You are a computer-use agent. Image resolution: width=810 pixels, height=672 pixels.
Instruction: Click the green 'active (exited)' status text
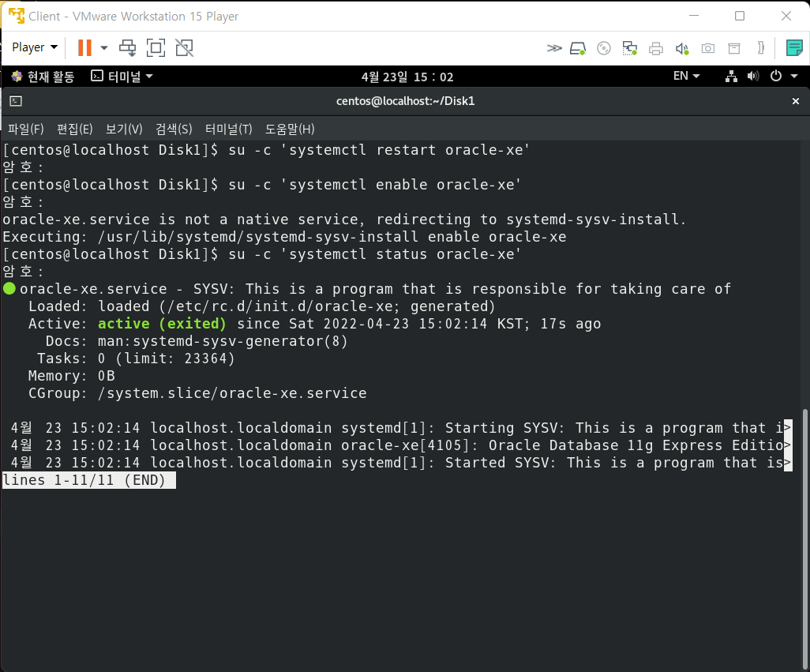162,324
